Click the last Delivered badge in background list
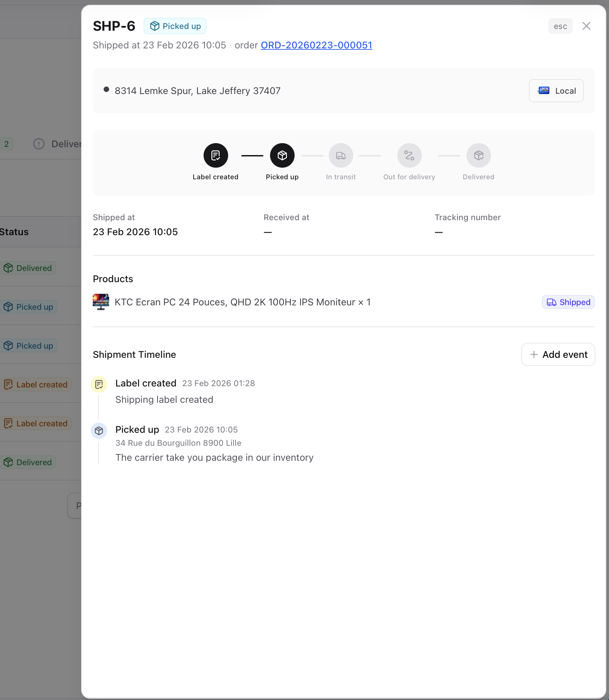The image size is (609, 700). tap(28, 462)
